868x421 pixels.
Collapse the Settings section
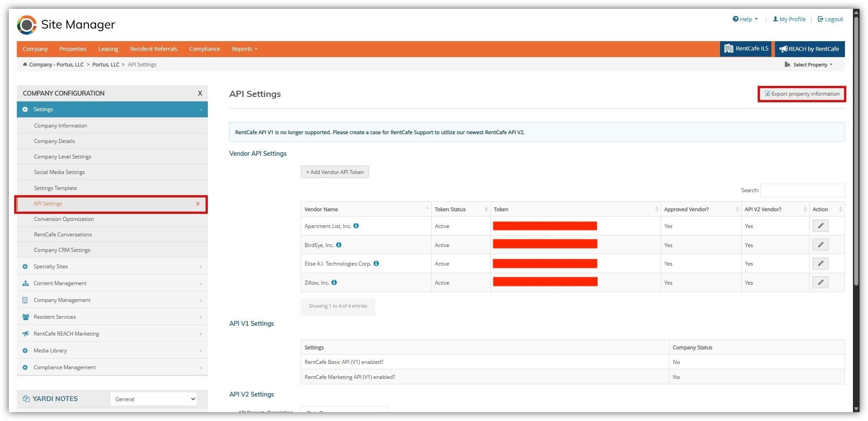[x=201, y=109]
